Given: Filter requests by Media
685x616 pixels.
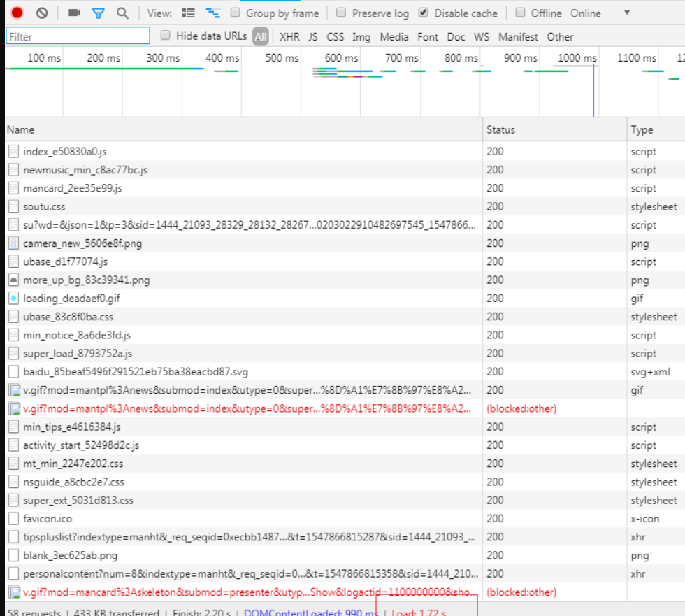Looking at the screenshot, I should (x=394, y=37).
